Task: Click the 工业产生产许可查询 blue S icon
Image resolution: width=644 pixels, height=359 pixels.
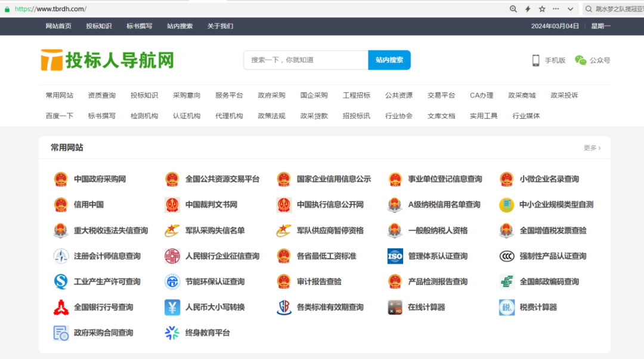Action: coord(61,281)
